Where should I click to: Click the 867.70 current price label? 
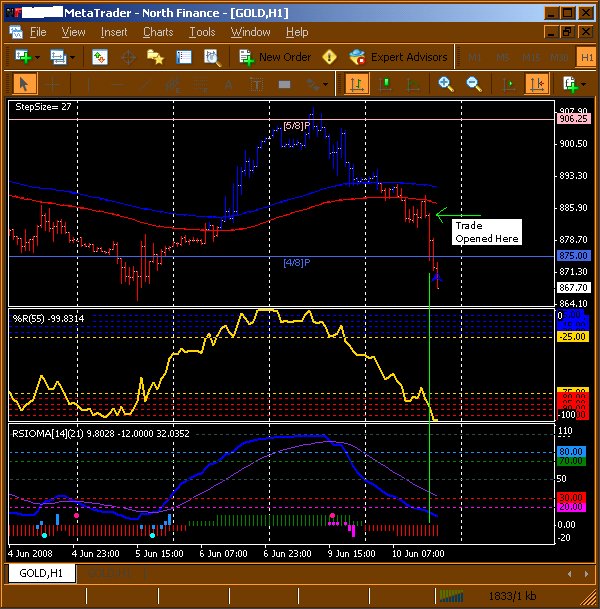click(x=574, y=288)
